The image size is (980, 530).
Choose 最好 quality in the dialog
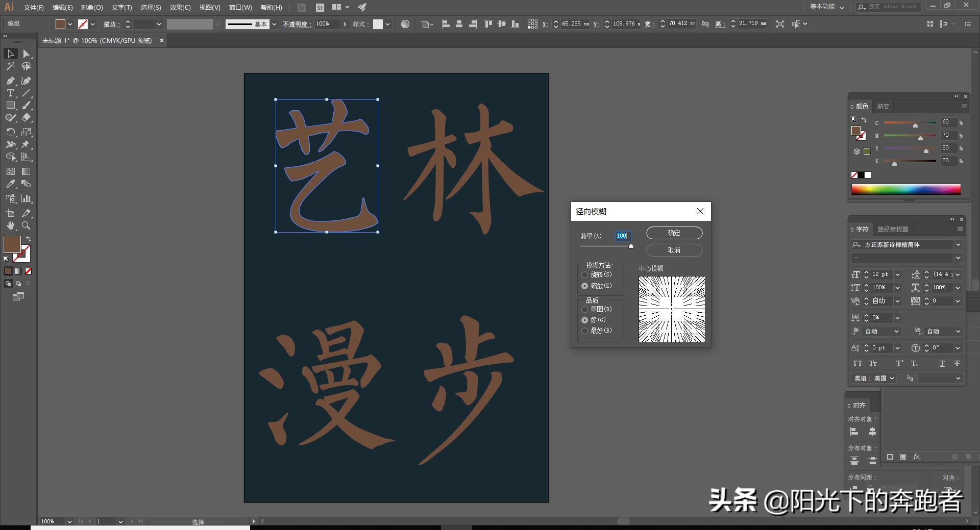click(585, 331)
